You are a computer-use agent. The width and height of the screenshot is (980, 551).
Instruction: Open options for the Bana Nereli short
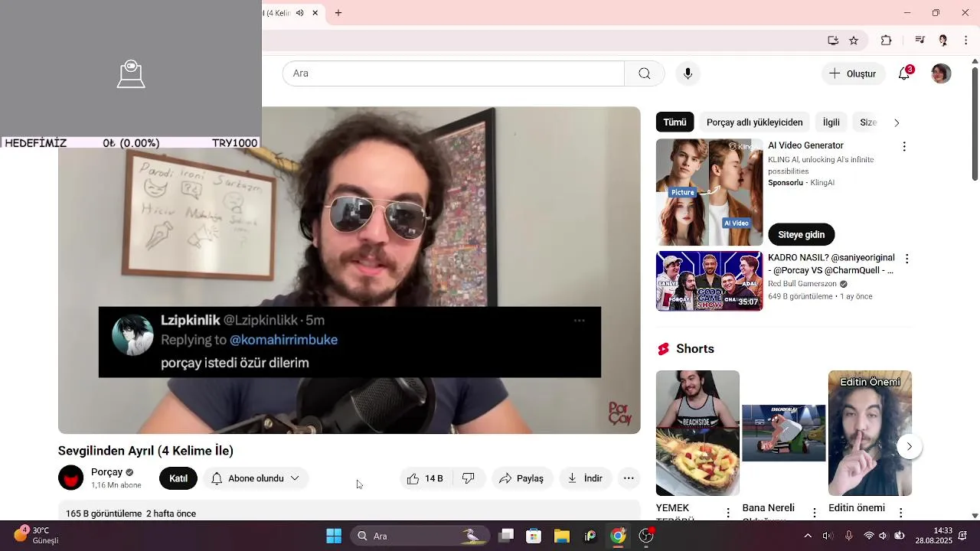point(815,512)
